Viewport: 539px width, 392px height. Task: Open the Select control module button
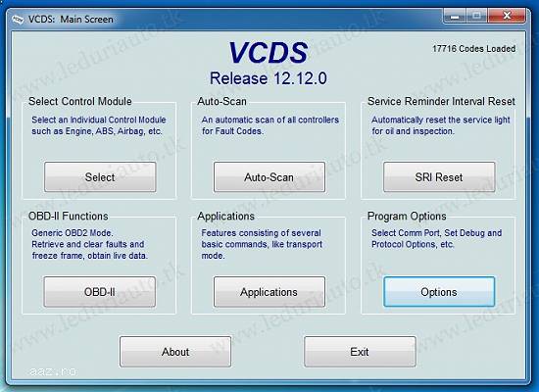[x=100, y=177]
